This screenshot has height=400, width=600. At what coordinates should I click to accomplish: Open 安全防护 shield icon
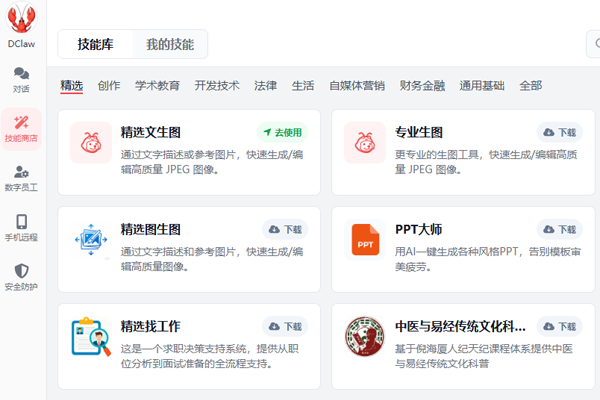click(21, 271)
